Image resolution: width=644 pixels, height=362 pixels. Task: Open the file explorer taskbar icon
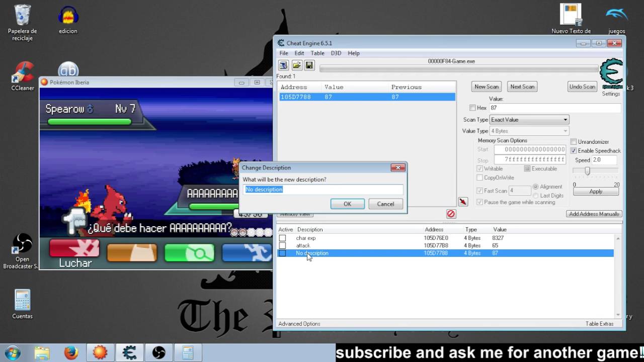point(42,352)
